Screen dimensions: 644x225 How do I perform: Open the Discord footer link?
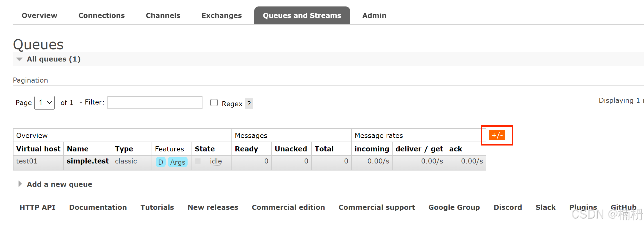pos(508,207)
